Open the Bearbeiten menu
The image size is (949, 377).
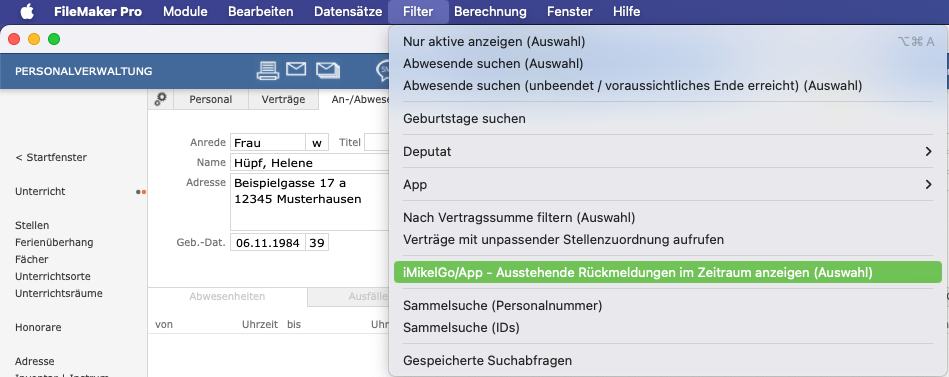tap(261, 11)
